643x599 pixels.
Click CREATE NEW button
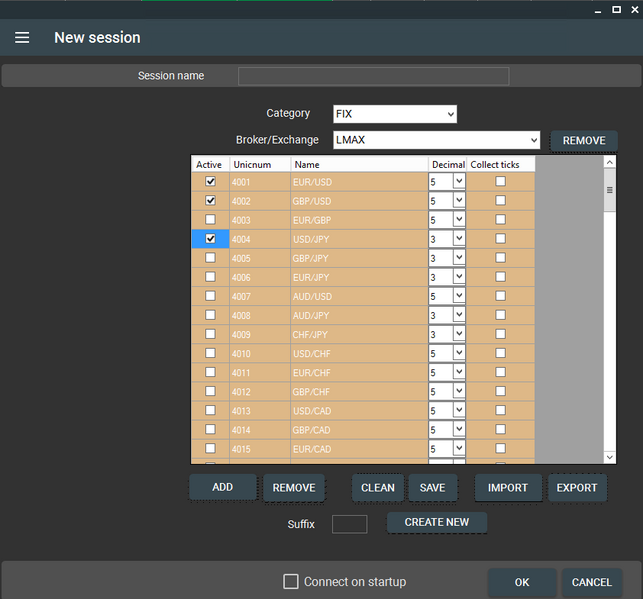pyautogui.click(x=437, y=523)
